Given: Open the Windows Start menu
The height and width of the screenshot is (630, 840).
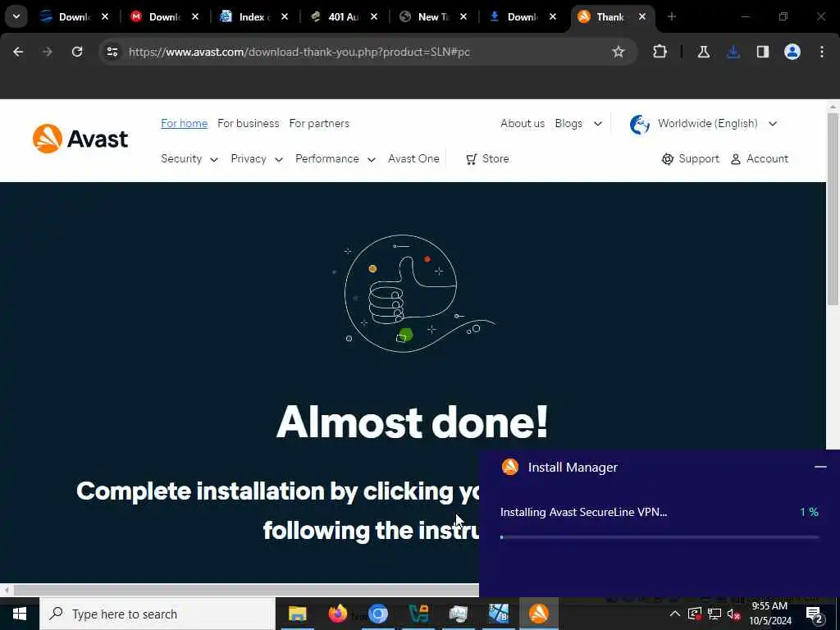Looking at the screenshot, I should pos(20,614).
